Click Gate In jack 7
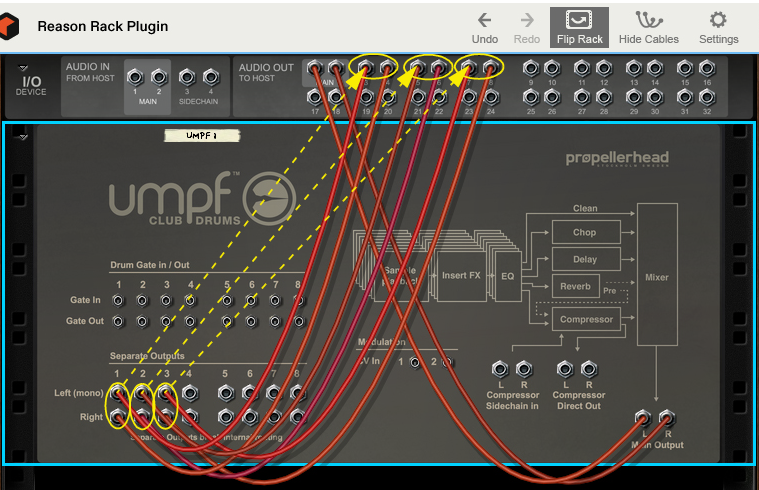The width and height of the screenshot is (759, 490). pyautogui.click(x=275, y=301)
